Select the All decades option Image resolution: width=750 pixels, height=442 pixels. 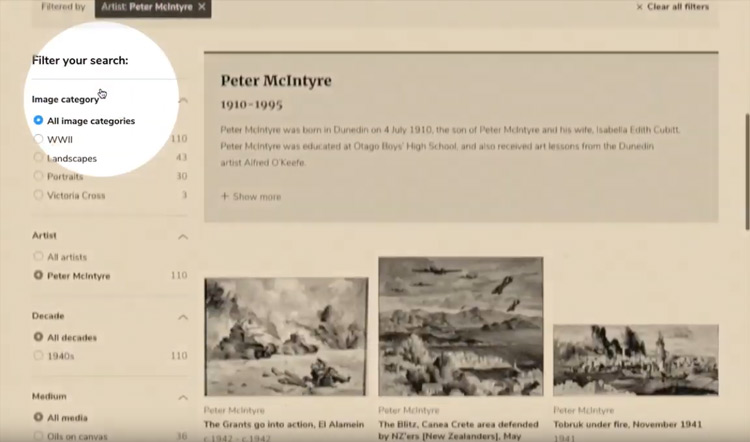click(38, 337)
